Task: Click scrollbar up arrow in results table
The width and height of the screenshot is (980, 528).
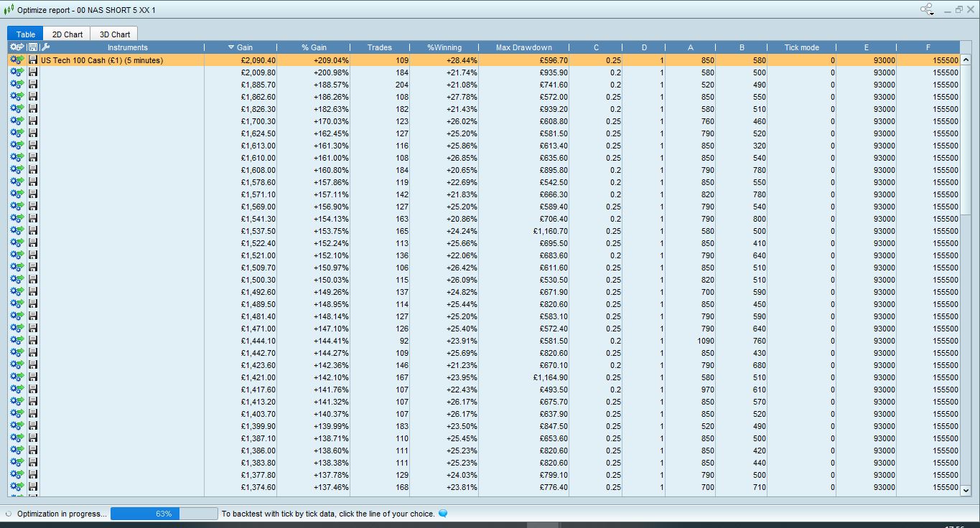Action: [966, 60]
